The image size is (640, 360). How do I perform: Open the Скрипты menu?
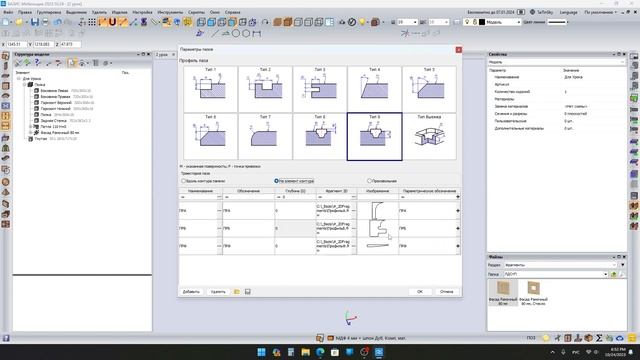coord(196,12)
